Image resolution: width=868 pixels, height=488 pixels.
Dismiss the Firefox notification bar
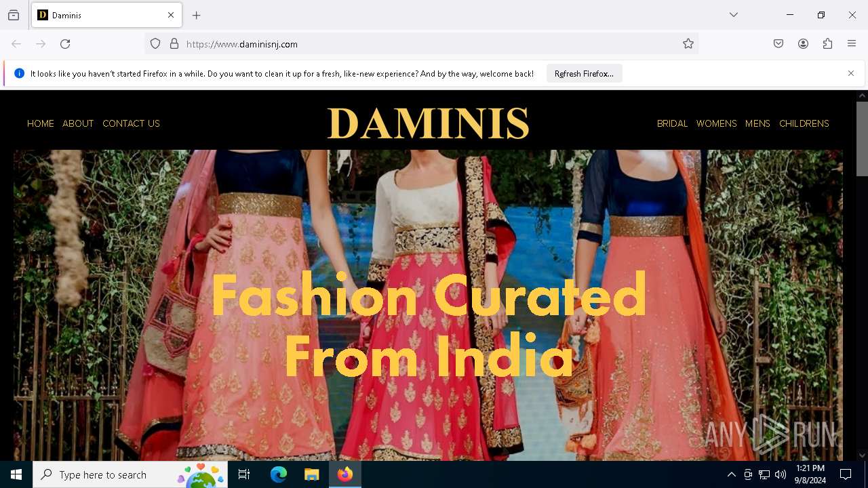[851, 73]
